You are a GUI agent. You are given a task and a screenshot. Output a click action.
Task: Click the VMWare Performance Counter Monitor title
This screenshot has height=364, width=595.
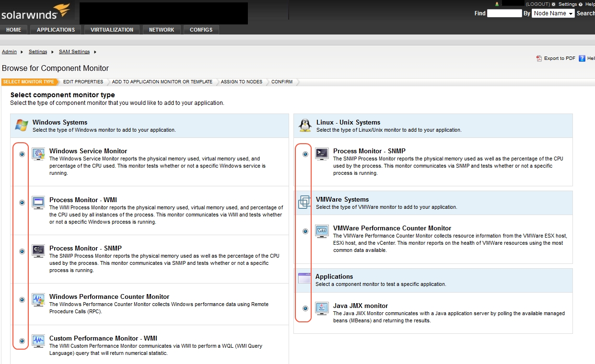point(392,228)
